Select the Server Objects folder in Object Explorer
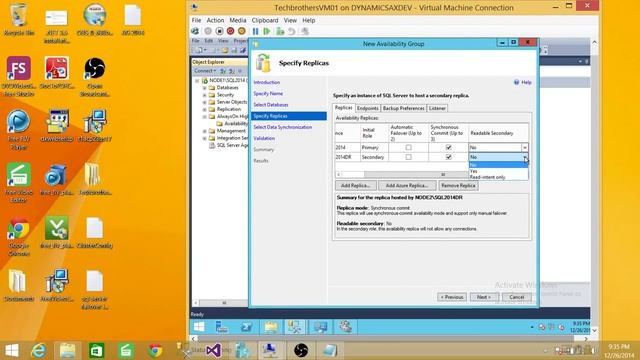This screenshot has height=360, width=640. click(232, 102)
